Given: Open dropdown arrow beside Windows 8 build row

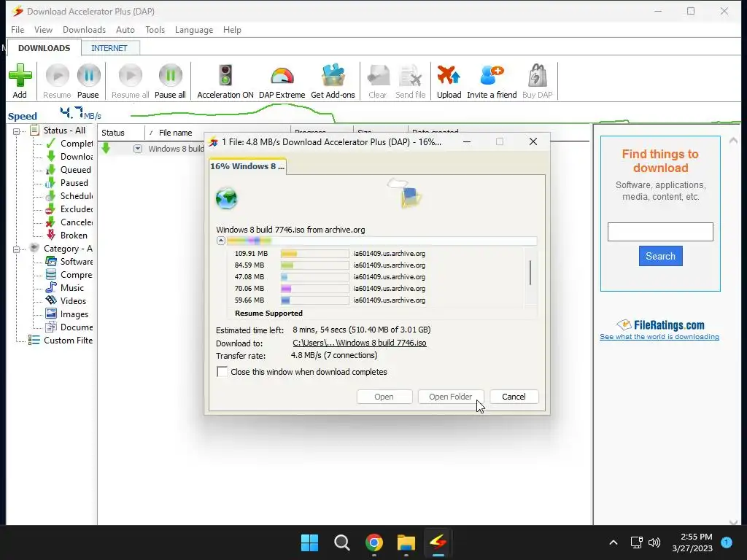Looking at the screenshot, I should point(138,149).
